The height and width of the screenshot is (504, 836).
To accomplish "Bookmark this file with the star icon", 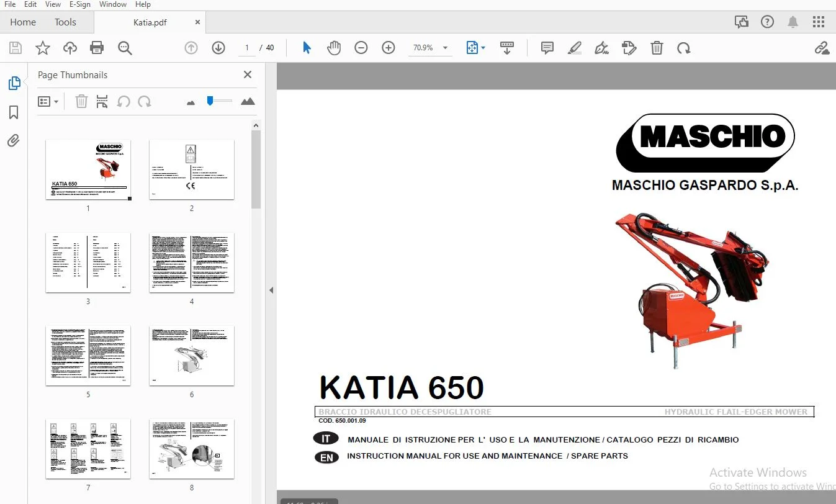I will (43, 48).
